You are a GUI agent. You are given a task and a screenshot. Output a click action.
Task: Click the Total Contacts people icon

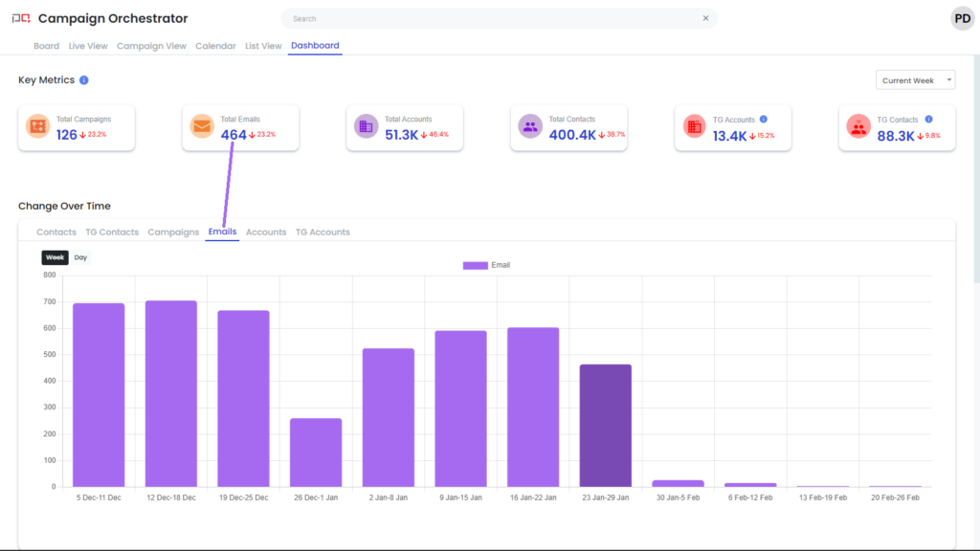pos(530,126)
